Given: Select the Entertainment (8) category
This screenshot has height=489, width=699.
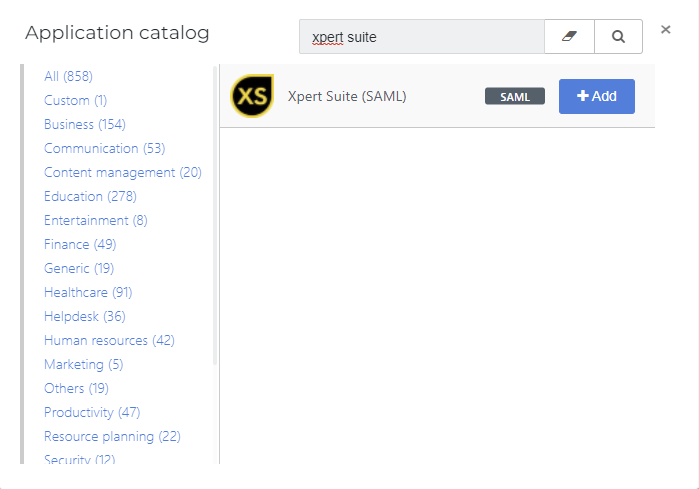Looking at the screenshot, I should (95, 221).
